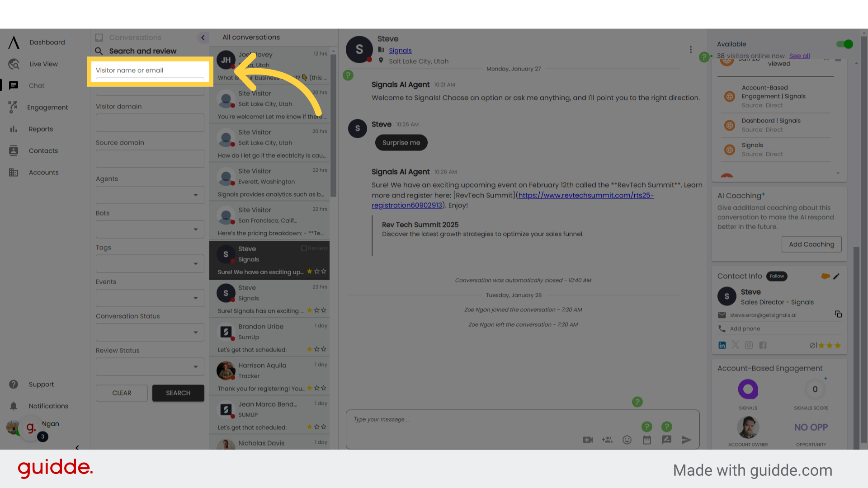This screenshot has height=488, width=868.
Task: Click the Source domain input field
Action: (x=150, y=159)
